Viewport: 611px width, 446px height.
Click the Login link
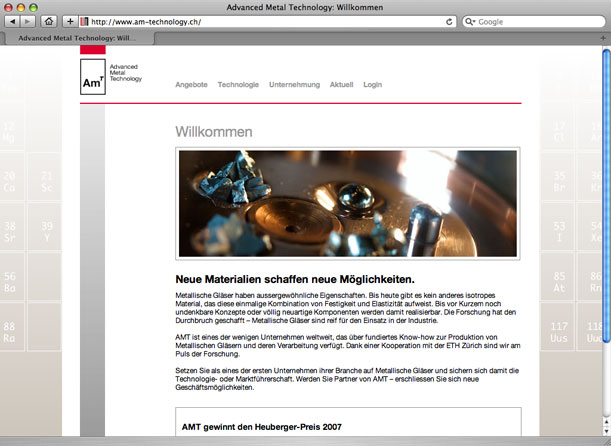372,85
